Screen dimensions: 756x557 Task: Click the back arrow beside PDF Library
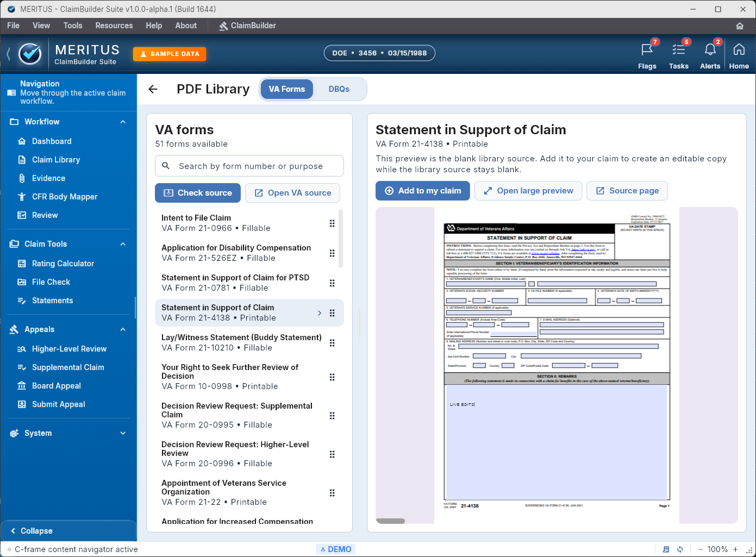pos(153,89)
